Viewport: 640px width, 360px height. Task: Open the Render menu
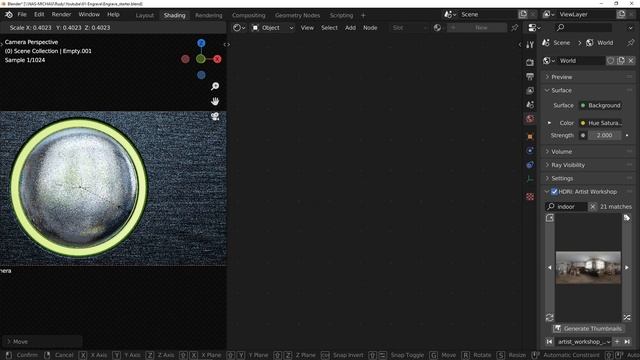61,15
